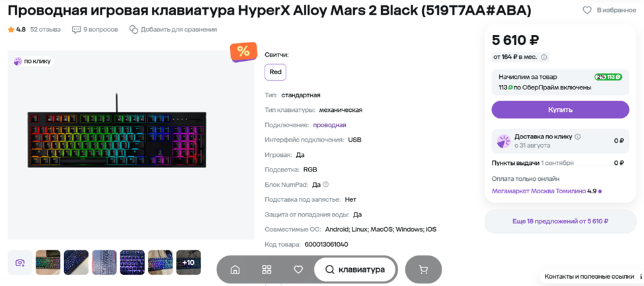Open the shopping cart icon

[423, 269]
